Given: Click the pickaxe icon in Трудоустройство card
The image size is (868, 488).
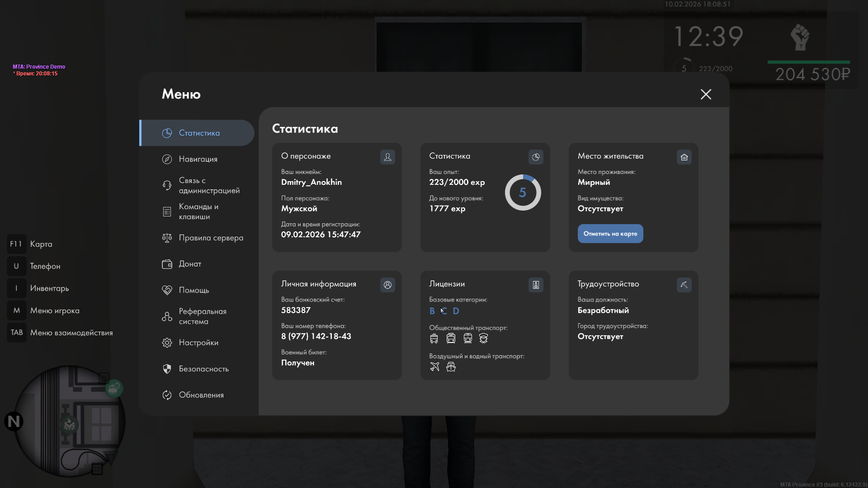Looking at the screenshot, I should [684, 285].
